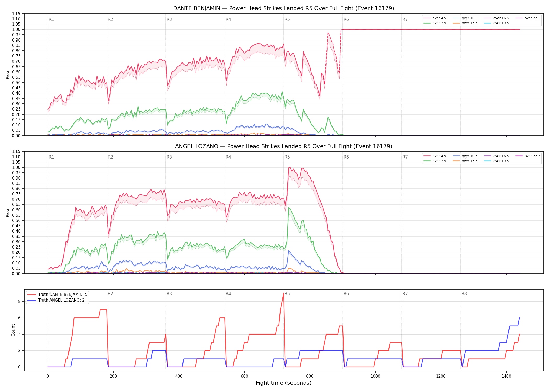Click the R1 round marker in Dante Benjamin chart
Screen dimensions: 549x392
[51, 19]
